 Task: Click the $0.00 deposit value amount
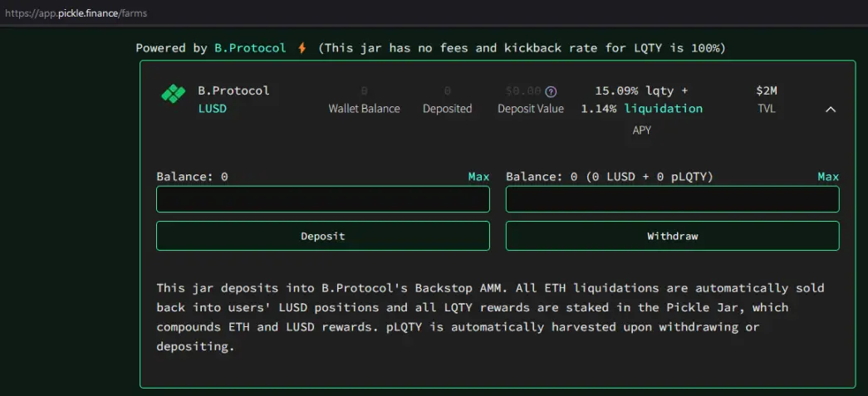tap(523, 90)
